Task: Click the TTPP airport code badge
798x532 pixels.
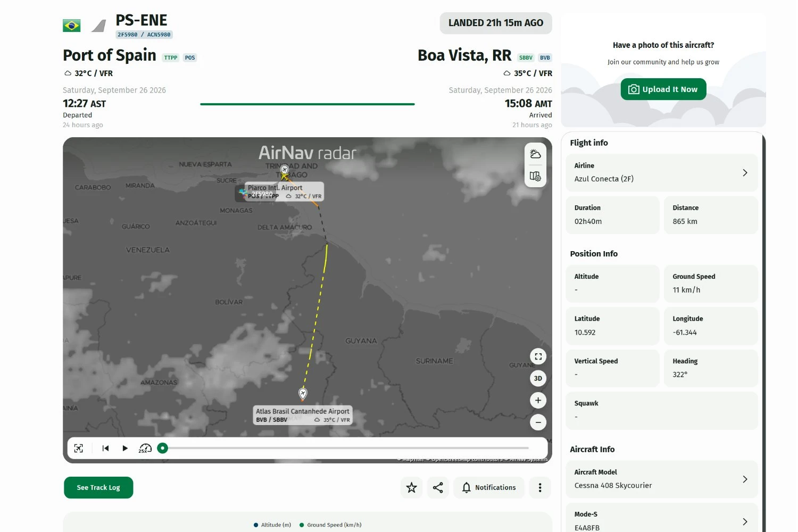Action: 171,57
